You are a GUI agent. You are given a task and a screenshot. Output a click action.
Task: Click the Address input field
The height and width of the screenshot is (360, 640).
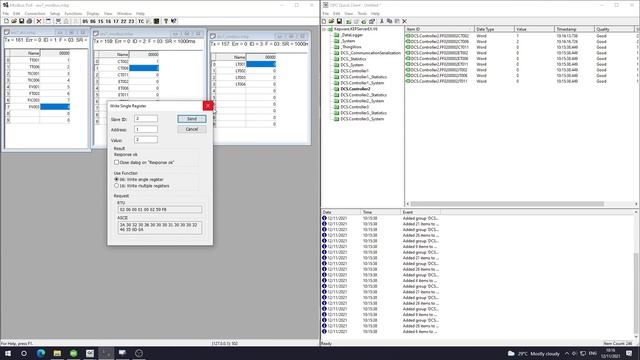coord(146,129)
